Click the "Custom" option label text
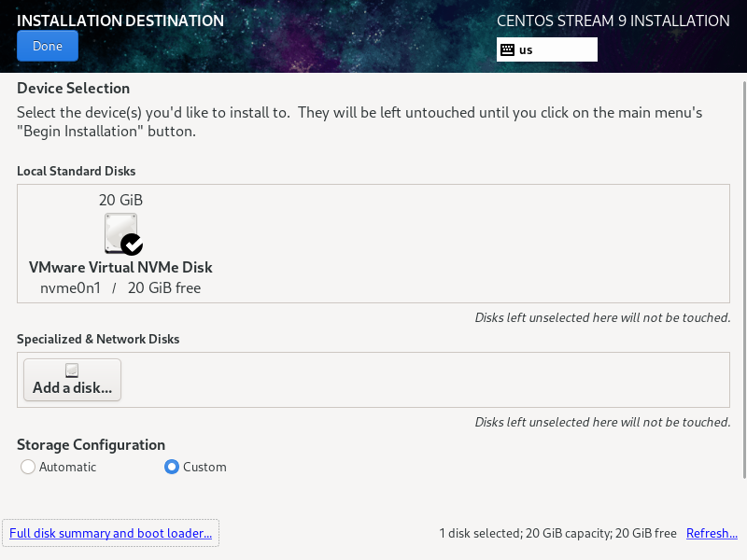This screenshot has height=560, width=747. [204, 467]
